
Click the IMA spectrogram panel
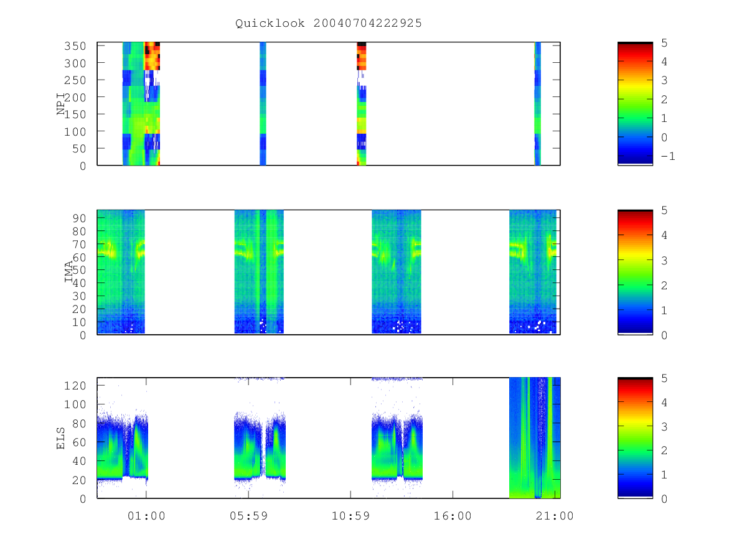(x=329, y=272)
